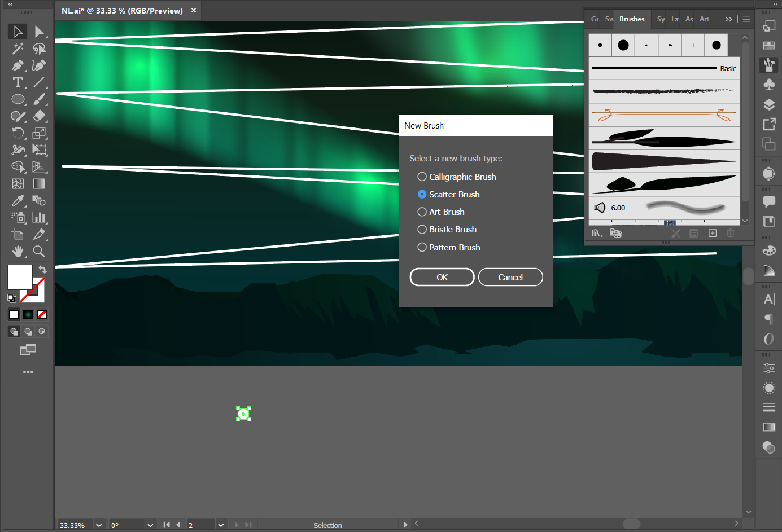
Task: Open the Character panel dock icon
Action: point(769,299)
